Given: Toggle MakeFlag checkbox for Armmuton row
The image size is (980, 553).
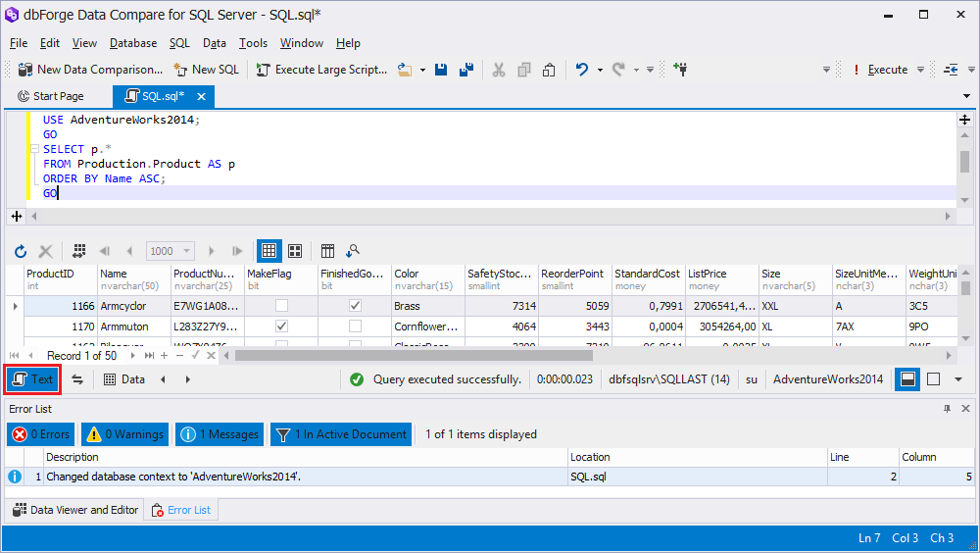Looking at the screenshot, I should tap(282, 327).
